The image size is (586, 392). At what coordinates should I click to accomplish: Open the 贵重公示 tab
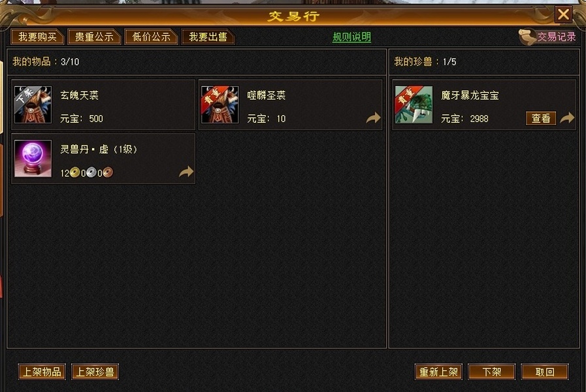[x=94, y=37]
